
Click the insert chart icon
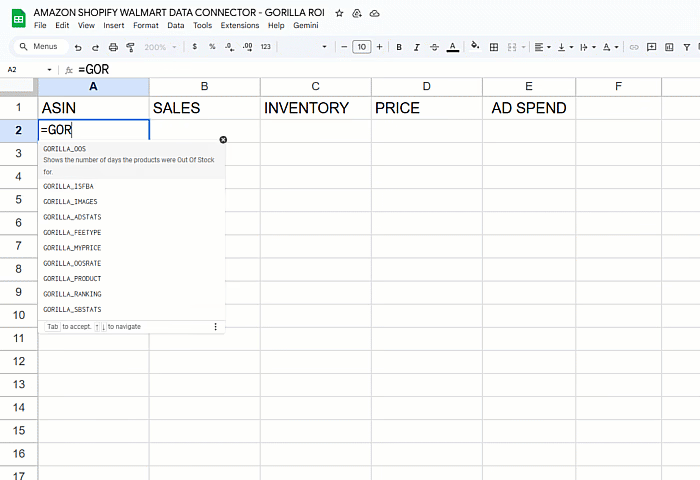pyautogui.click(x=669, y=47)
